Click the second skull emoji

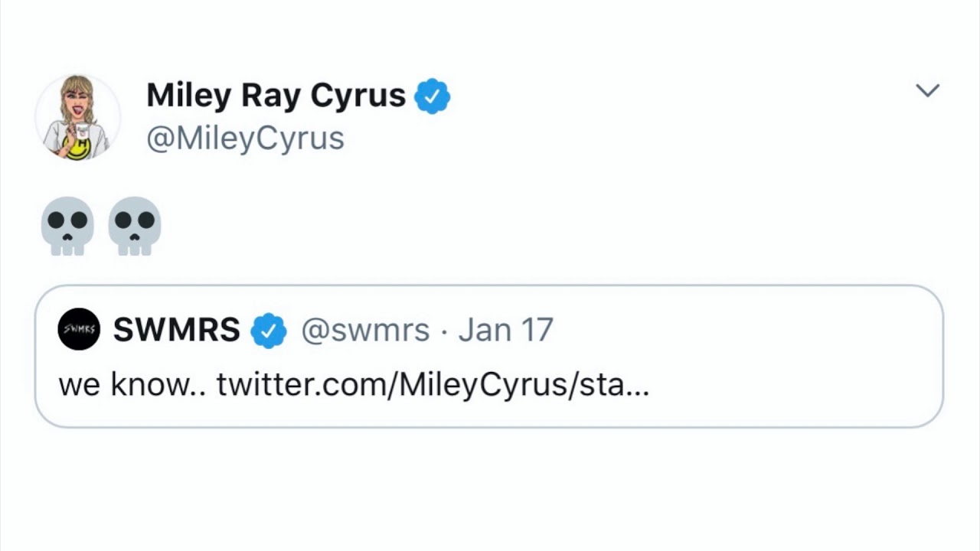click(135, 226)
